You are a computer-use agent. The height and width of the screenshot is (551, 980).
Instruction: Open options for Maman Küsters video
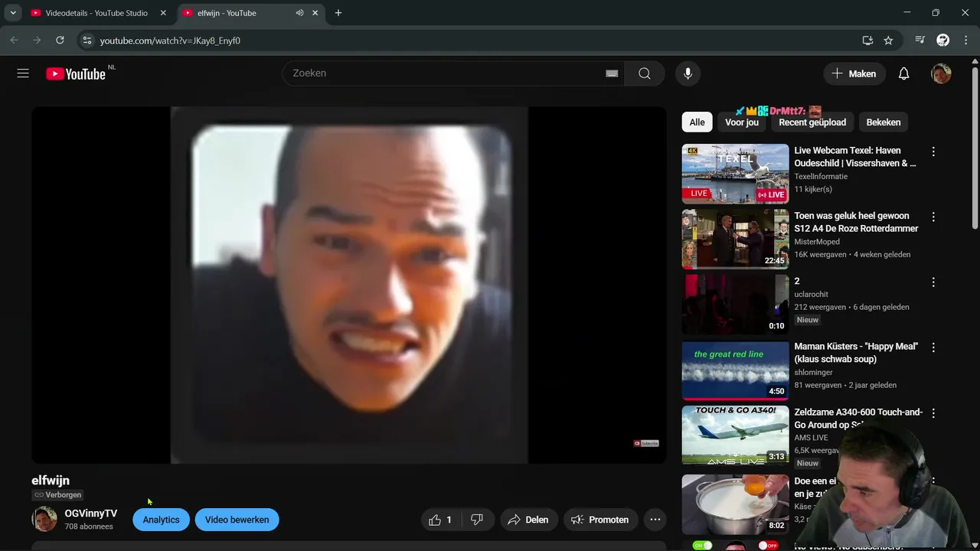933,347
